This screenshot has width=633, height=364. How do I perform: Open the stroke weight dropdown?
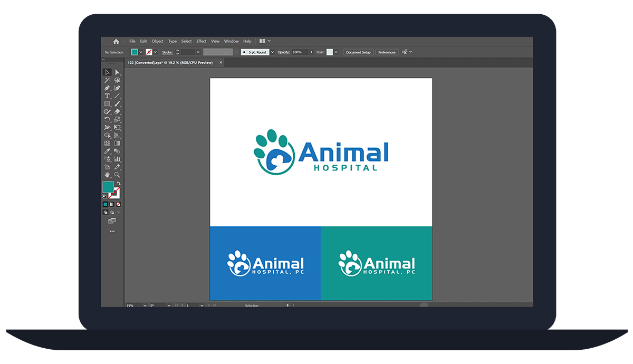click(198, 52)
